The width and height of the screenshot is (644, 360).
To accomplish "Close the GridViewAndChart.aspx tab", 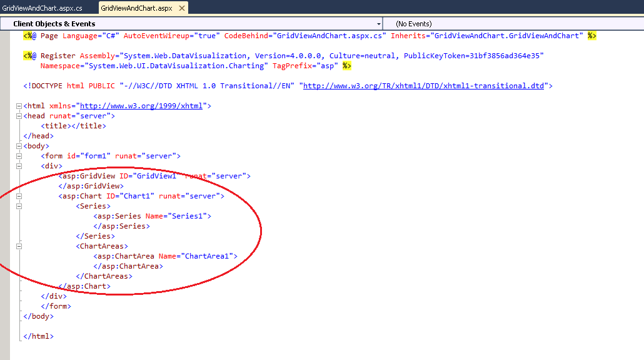I will pos(182,8).
